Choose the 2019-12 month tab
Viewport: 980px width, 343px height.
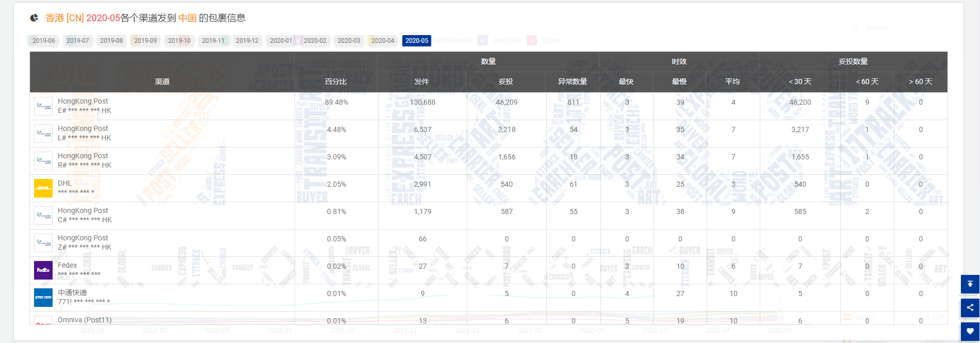pos(247,41)
